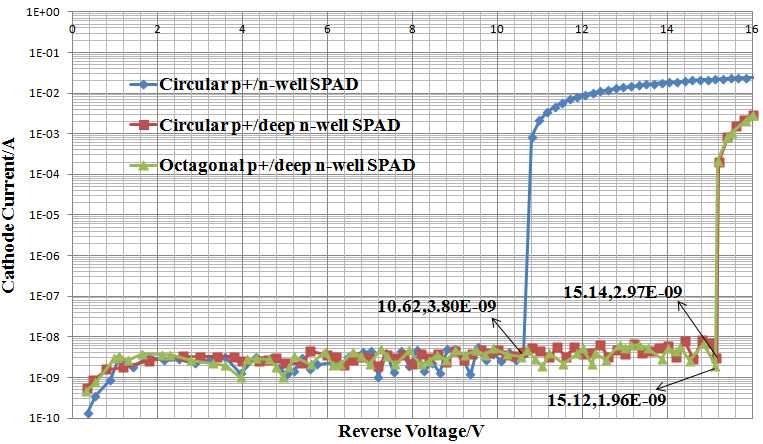The width and height of the screenshot is (763, 444).
Task: Click the y-axis tick label '1E-08'
Action: click(44, 337)
